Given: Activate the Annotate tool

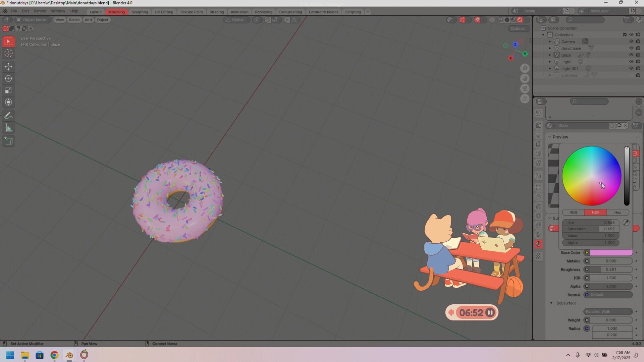Looking at the screenshot, I should click(8, 116).
